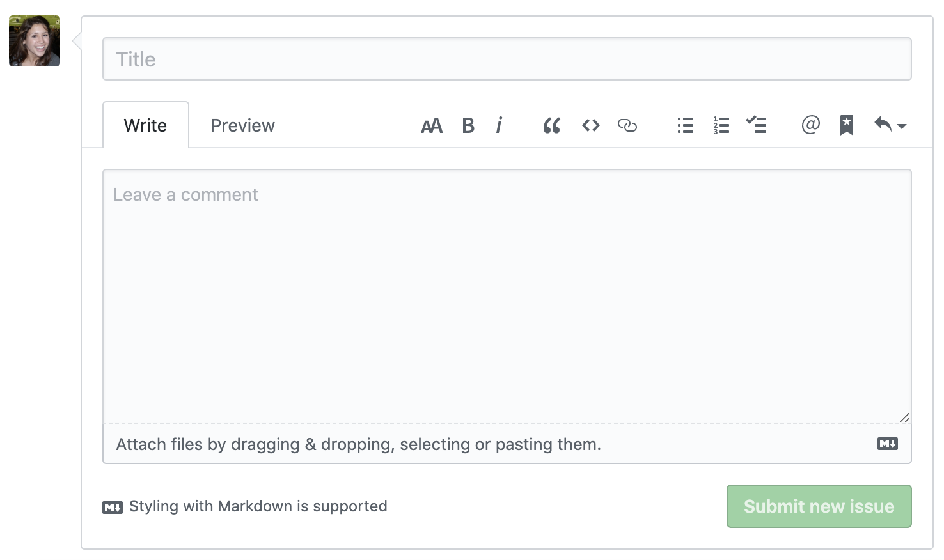Focus the Leave a comment text area

coord(507,295)
